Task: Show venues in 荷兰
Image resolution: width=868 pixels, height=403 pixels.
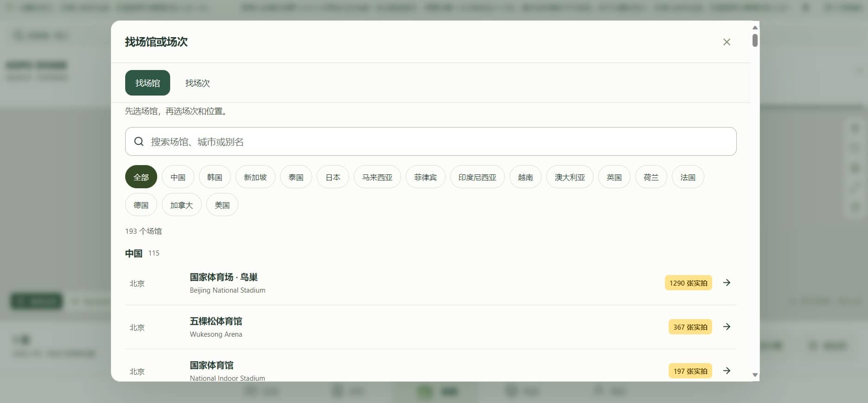Action: pos(651,177)
